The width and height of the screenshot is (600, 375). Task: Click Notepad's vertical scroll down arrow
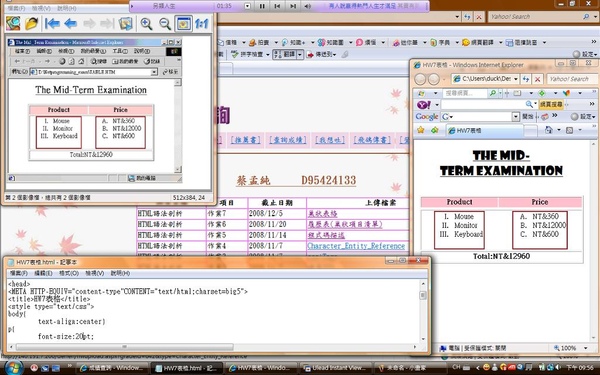coord(423,339)
